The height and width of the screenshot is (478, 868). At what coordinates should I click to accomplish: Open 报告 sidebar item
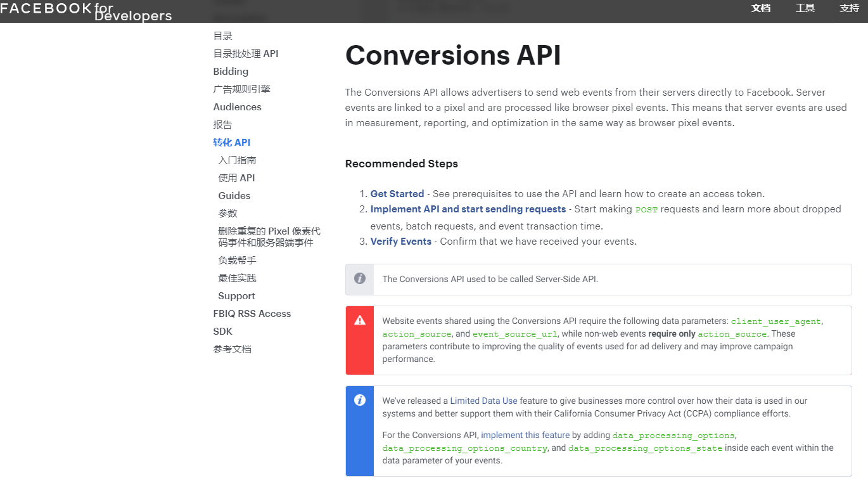click(223, 125)
